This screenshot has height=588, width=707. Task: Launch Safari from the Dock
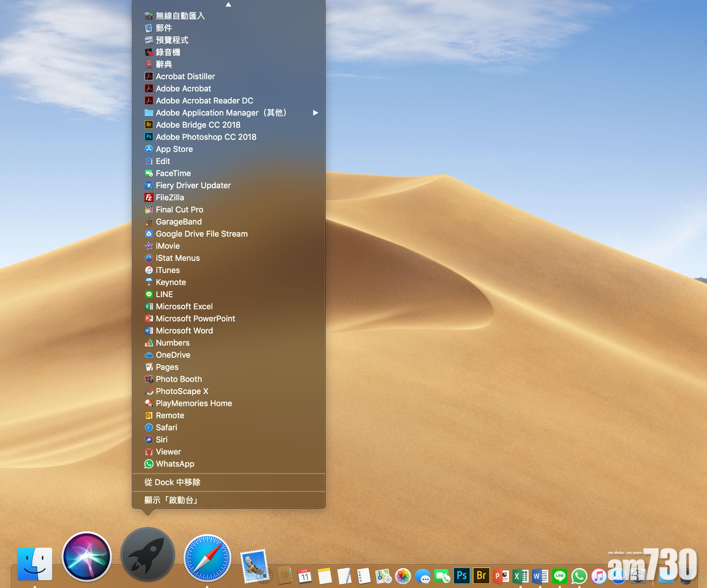pyautogui.click(x=207, y=558)
